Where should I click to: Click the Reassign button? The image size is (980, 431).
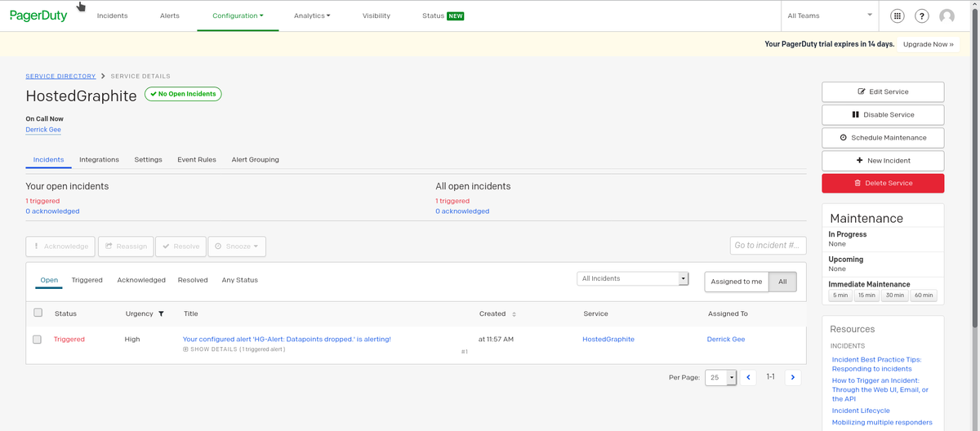(x=126, y=246)
